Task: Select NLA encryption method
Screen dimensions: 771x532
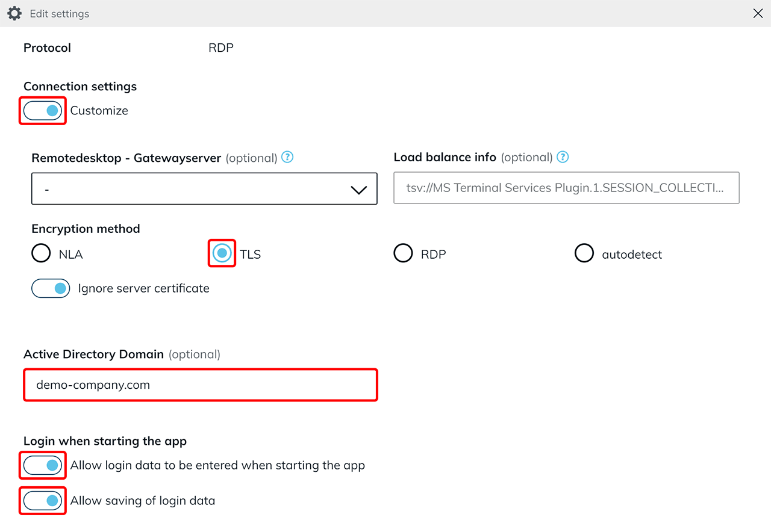Action: pos(41,254)
